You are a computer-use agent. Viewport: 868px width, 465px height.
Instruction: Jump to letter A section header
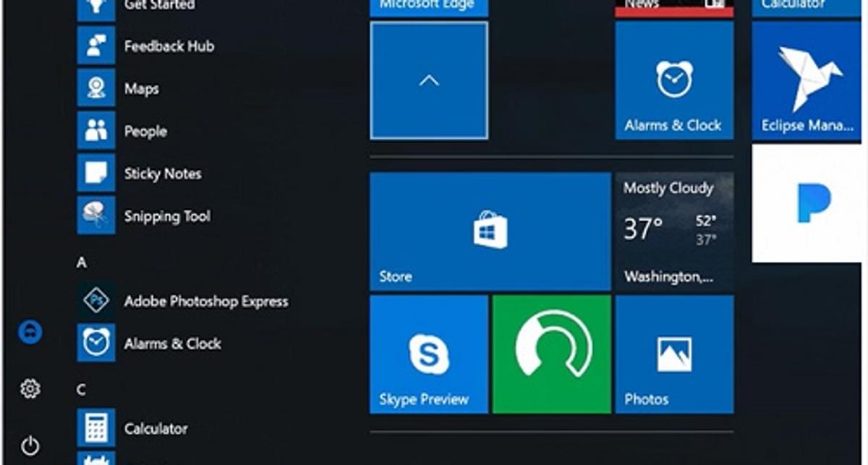(x=82, y=263)
